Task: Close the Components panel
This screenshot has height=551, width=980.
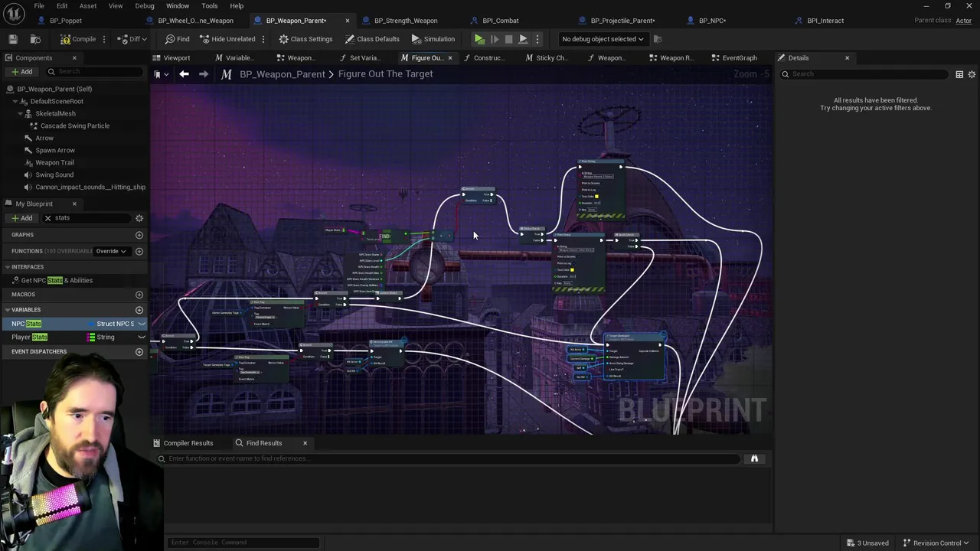Action: pyautogui.click(x=74, y=58)
